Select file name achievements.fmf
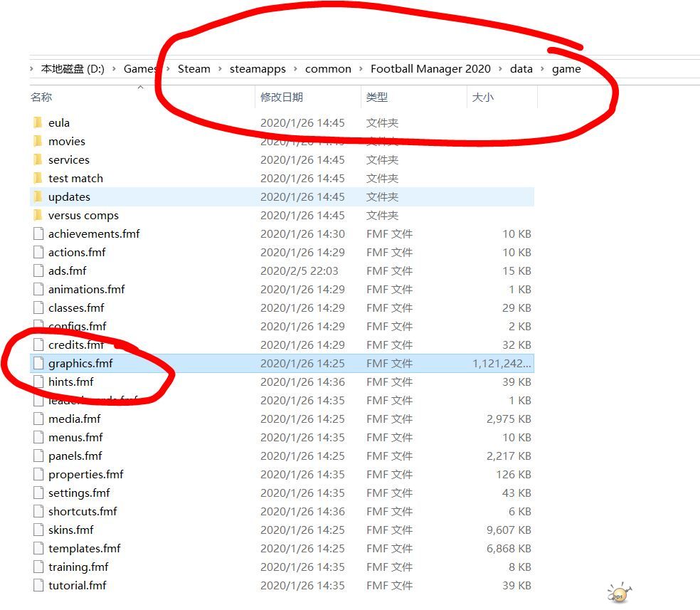Screen dimensions: 700x610 tap(94, 233)
